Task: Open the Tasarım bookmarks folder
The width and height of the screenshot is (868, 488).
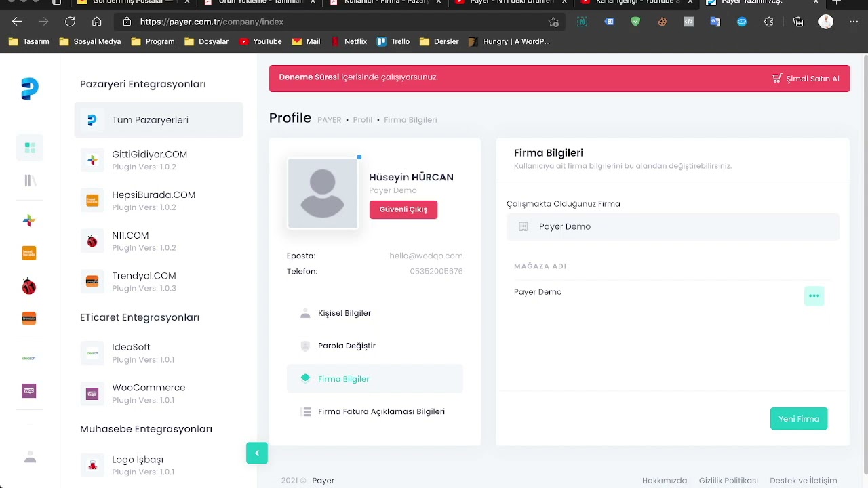Action: pyautogui.click(x=29, y=41)
